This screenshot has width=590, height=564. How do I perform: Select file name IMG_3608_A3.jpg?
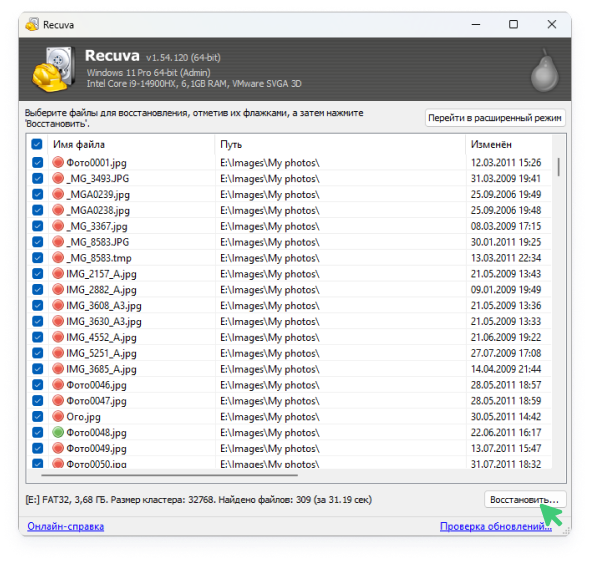click(104, 306)
